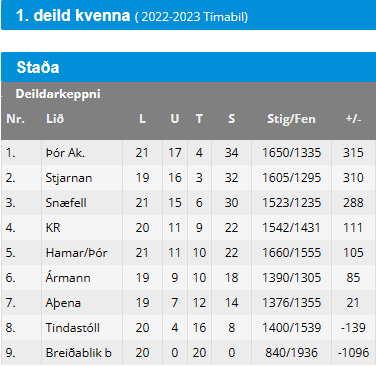Open the Ármann team link

tap(68, 278)
